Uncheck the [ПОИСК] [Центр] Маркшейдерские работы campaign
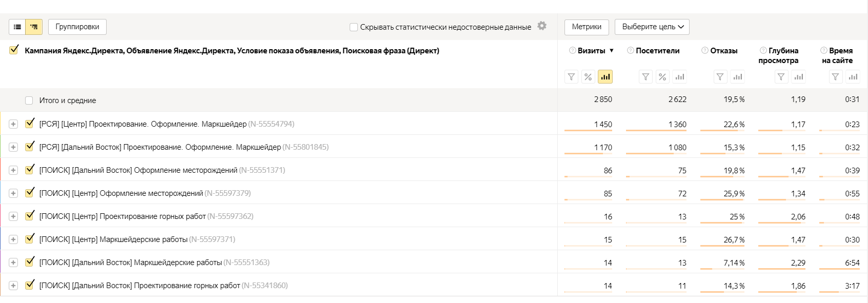The height and width of the screenshot is (303, 868). click(x=30, y=239)
